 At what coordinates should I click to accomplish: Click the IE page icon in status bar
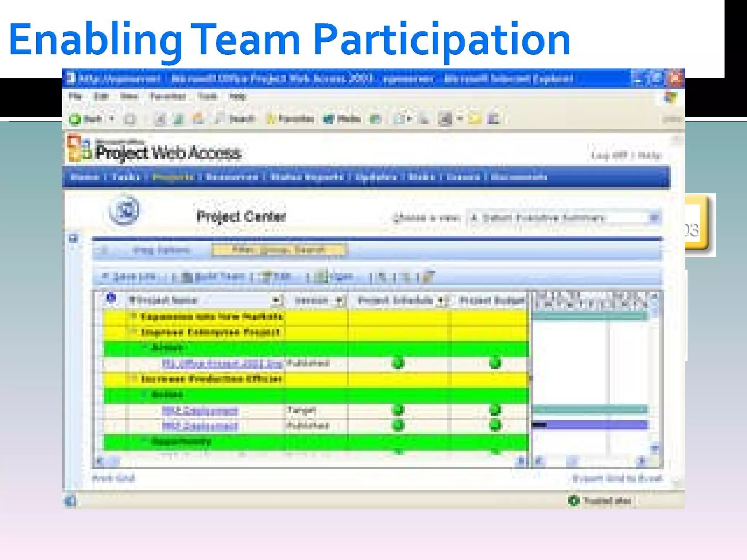coord(70,501)
